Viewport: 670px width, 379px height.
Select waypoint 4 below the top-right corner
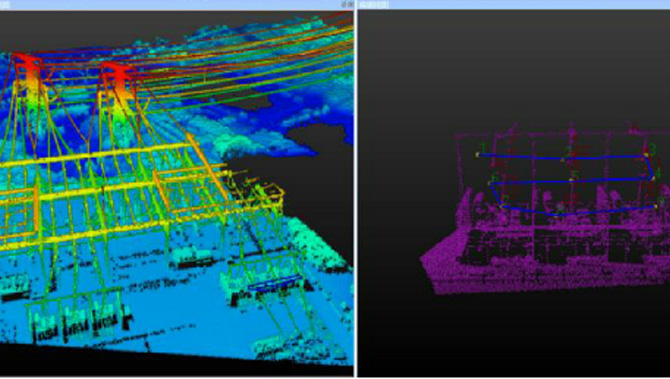[654, 178]
